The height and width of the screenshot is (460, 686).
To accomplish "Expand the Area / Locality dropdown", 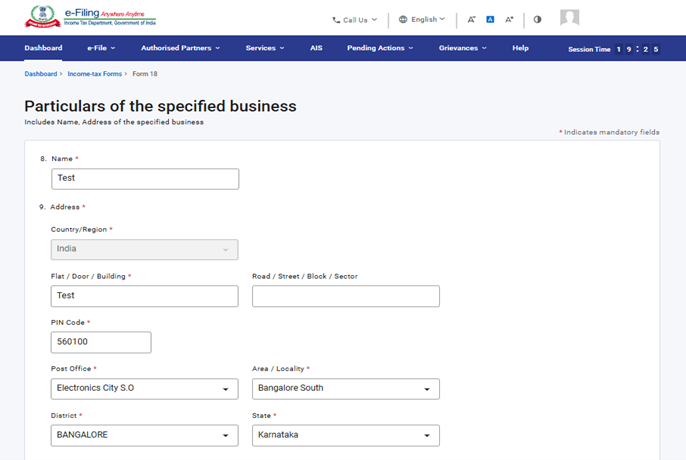I will click(x=345, y=388).
